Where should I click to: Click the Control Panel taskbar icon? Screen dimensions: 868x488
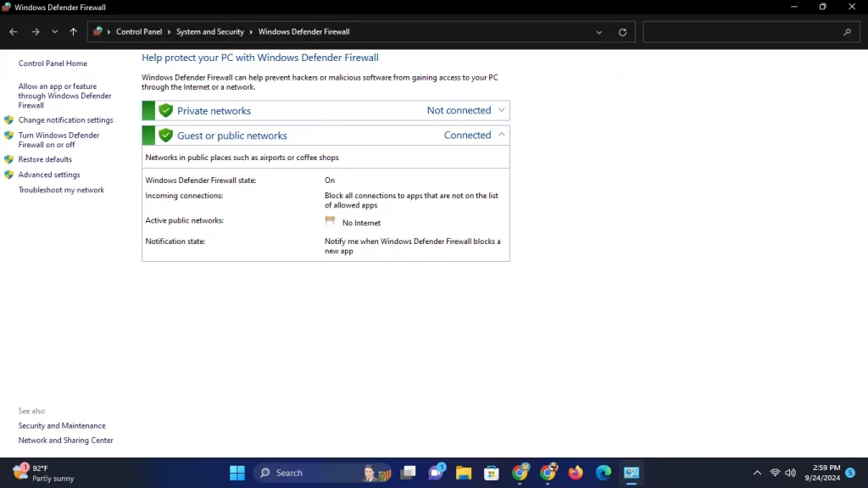click(632, 473)
